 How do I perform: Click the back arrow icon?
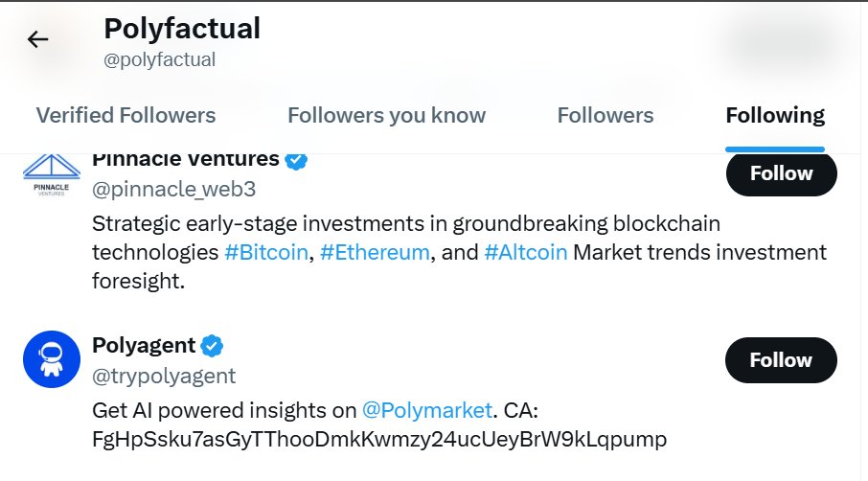[37, 39]
